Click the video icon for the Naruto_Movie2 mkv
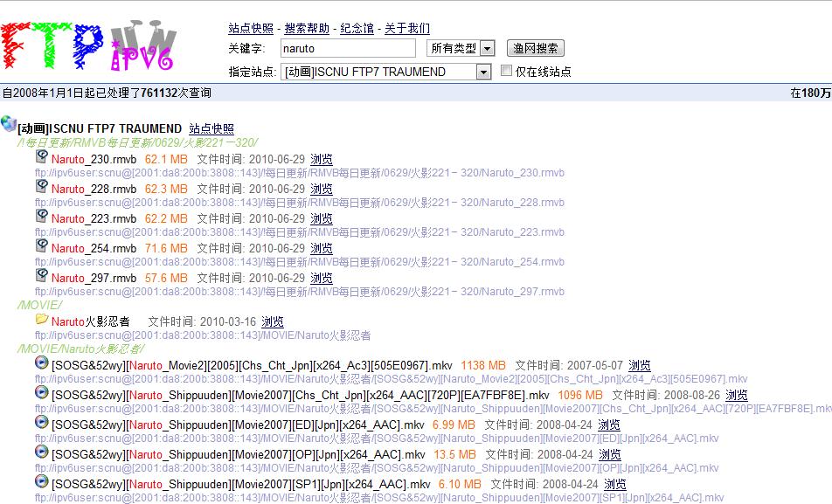The width and height of the screenshot is (832, 504). coord(41,362)
